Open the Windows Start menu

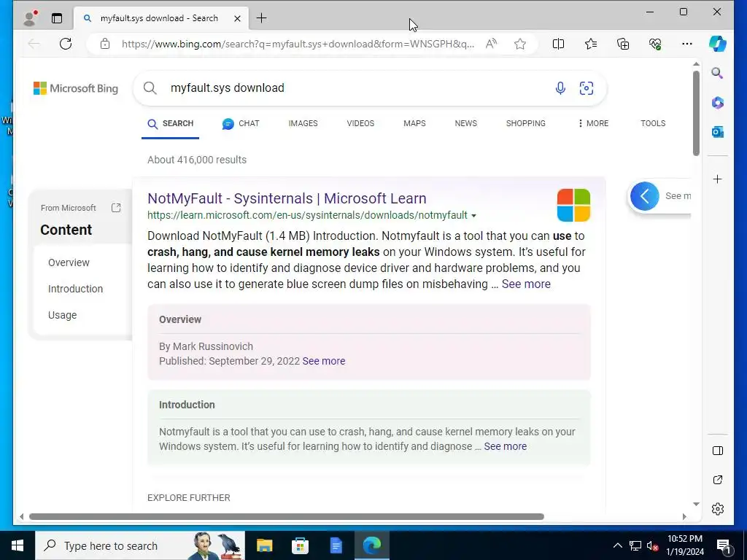(18, 545)
